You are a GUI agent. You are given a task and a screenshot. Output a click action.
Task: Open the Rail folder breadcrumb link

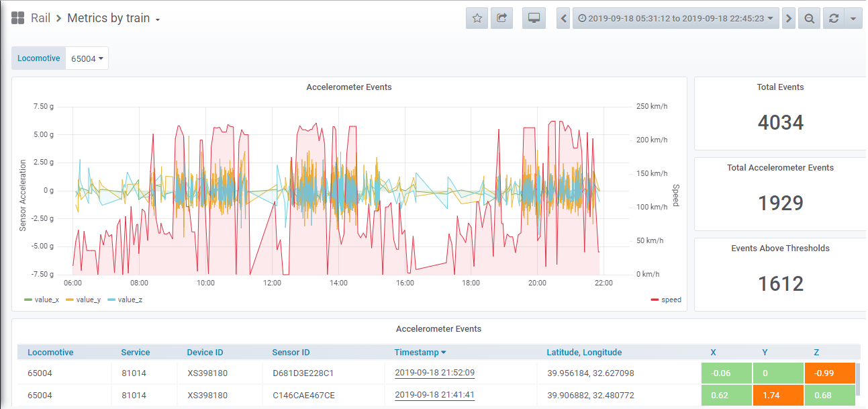click(x=41, y=18)
